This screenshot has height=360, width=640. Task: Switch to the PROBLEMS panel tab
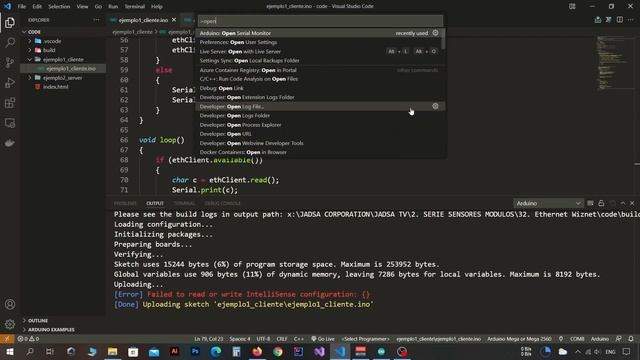125,203
